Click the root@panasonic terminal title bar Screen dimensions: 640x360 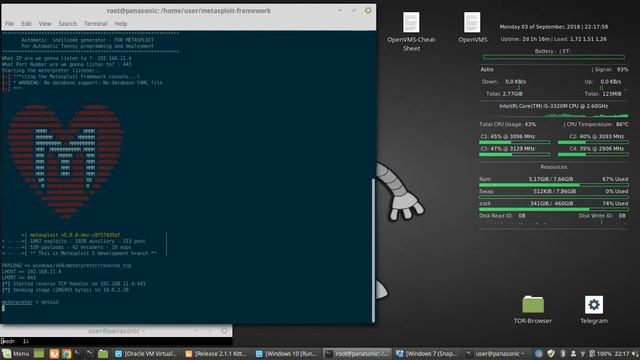click(x=189, y=11)
